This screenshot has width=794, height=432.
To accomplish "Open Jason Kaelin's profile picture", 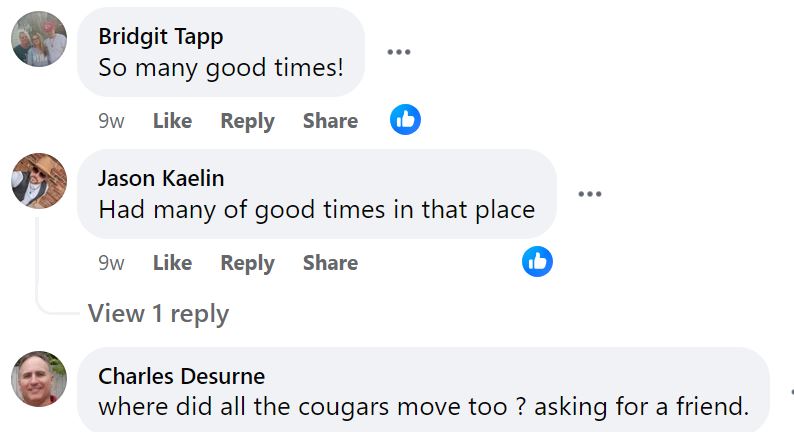I will coord(39,181).
